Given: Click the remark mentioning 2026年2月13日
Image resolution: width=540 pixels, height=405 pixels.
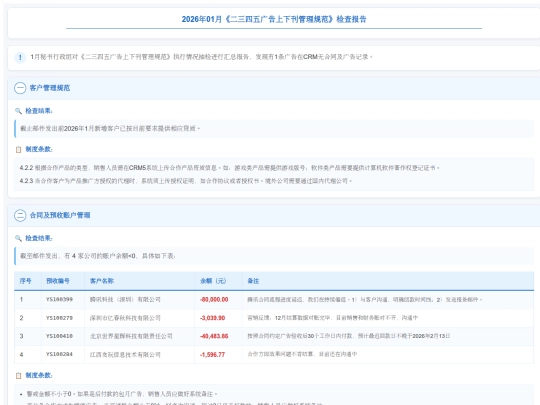Looking at the screenshot, I should [349, 336].
